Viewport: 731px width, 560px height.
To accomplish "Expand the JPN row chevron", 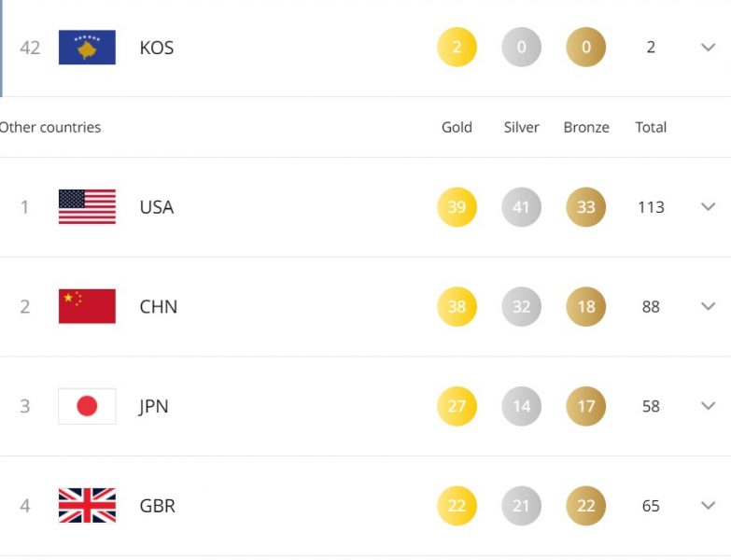I will pos(708,406).
